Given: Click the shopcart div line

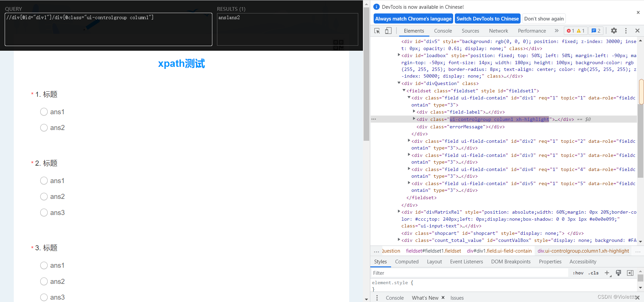Looking at the screenshot, I should click(x=492, y=233).
